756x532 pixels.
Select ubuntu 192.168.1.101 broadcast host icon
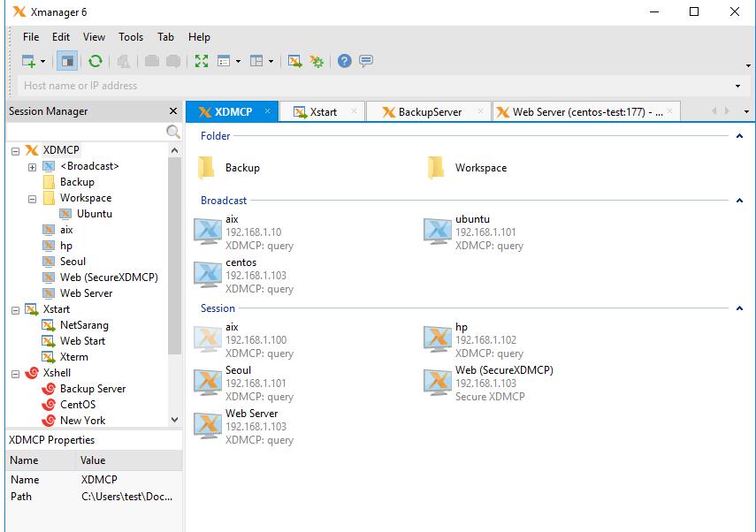point(438,232)
